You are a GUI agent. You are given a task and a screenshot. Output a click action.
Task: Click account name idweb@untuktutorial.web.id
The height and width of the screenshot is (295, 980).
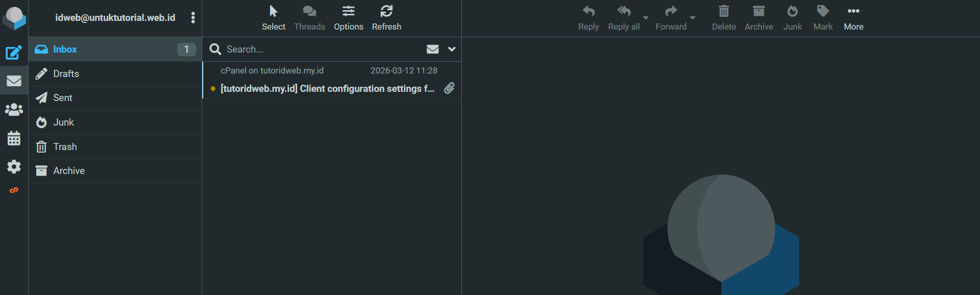(x=115, y=18)
